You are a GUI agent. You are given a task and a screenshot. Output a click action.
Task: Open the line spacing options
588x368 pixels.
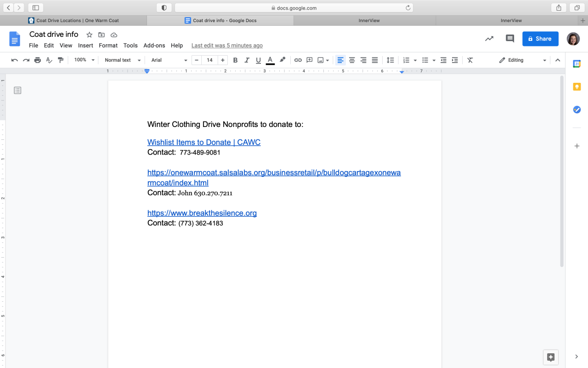390,60
